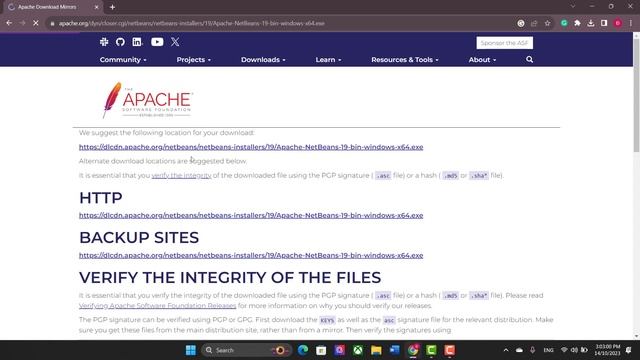The width and height of the screenshot is (640, 360).
Task: Open Microsoft Edge from taskbar
Action: pos(302,350)
